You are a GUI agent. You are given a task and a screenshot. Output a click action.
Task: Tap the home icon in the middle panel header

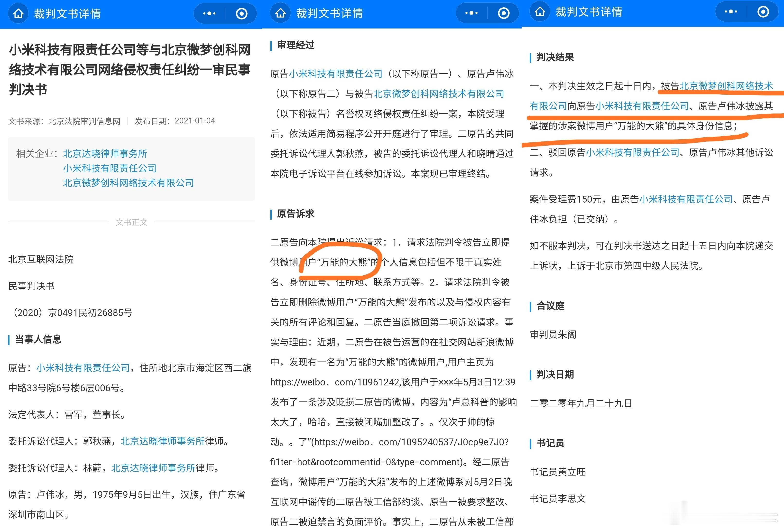point(280,13)
